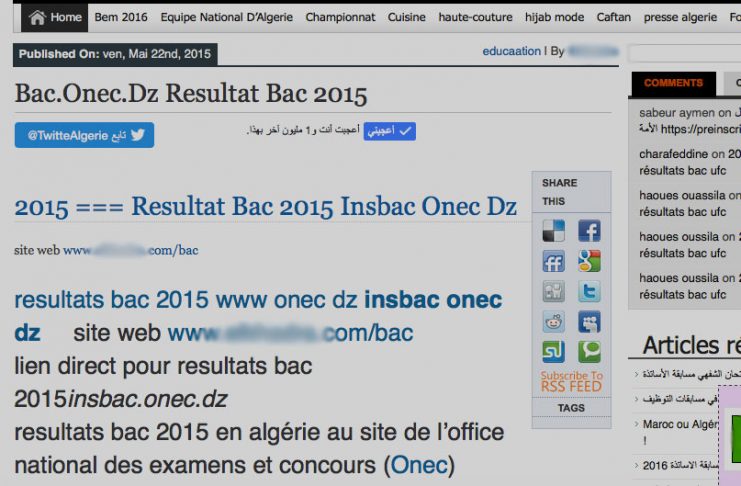741x486 pixels.
Task: Click the Facebook like button
Action: [x=389, y=131]
